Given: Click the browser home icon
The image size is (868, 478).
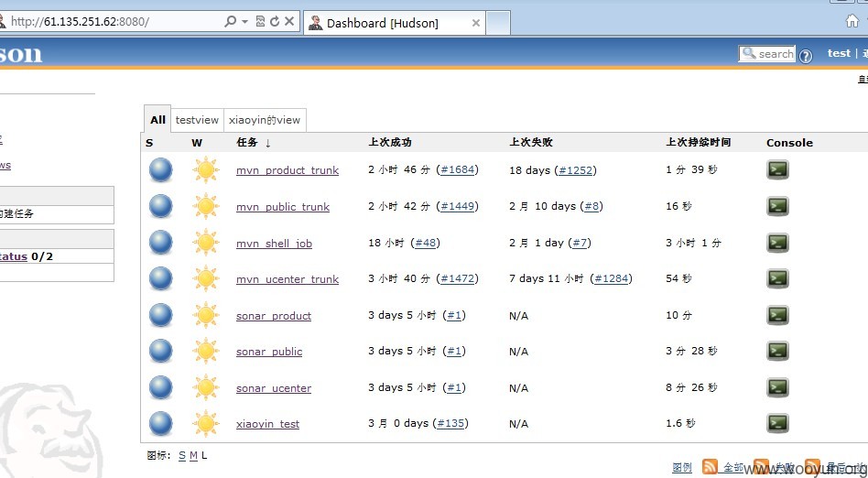Looking at the screenshot, I should pos(852,21).
